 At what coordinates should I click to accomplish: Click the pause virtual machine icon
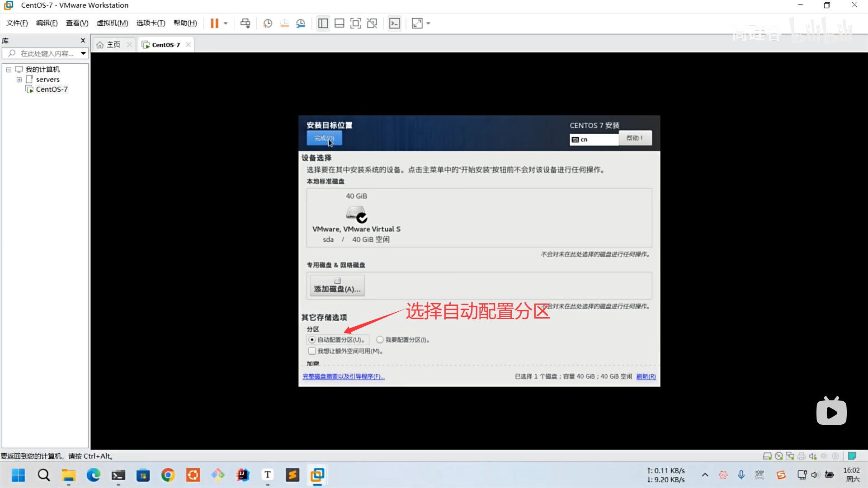(214, 23)
